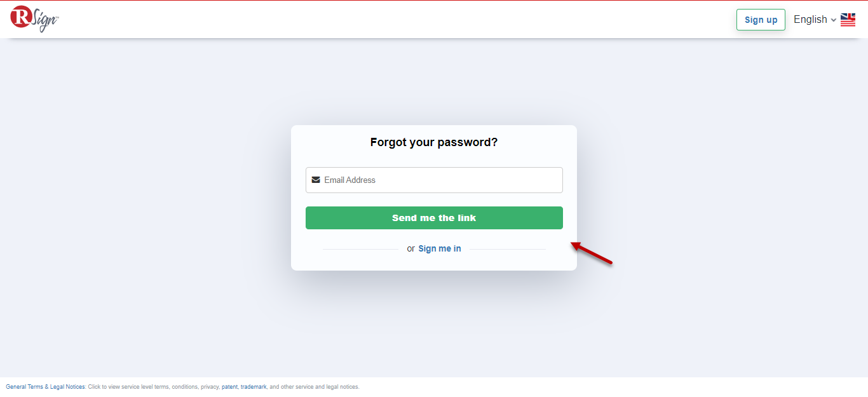The image size is (868, 397).
Task: Open the trademark link in the footer
Action: point(254,387)
